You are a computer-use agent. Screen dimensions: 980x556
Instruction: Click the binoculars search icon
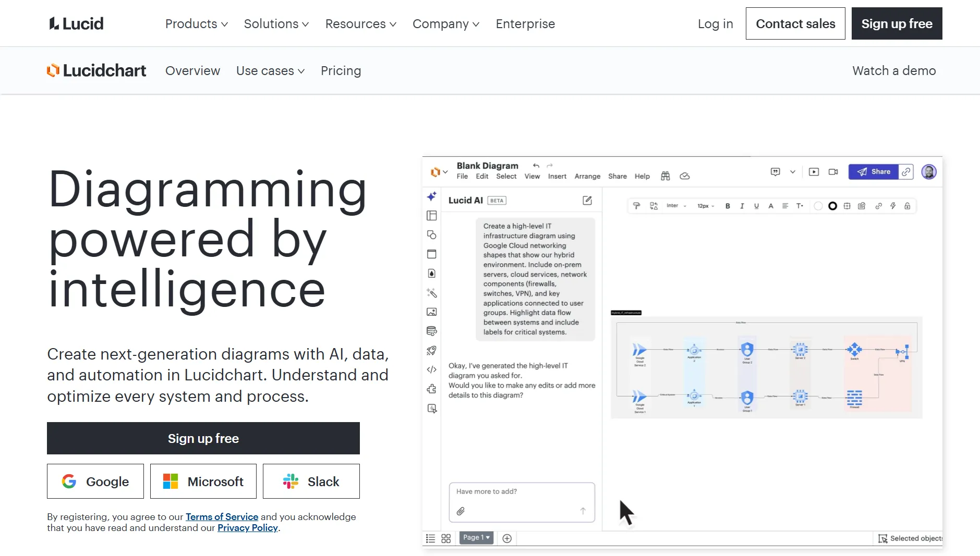point(666,176)
